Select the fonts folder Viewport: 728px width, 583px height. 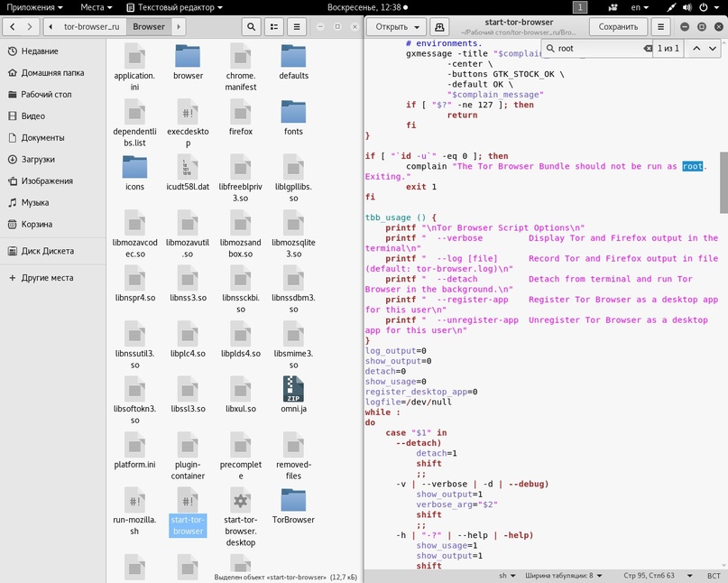tap(293, 117)
